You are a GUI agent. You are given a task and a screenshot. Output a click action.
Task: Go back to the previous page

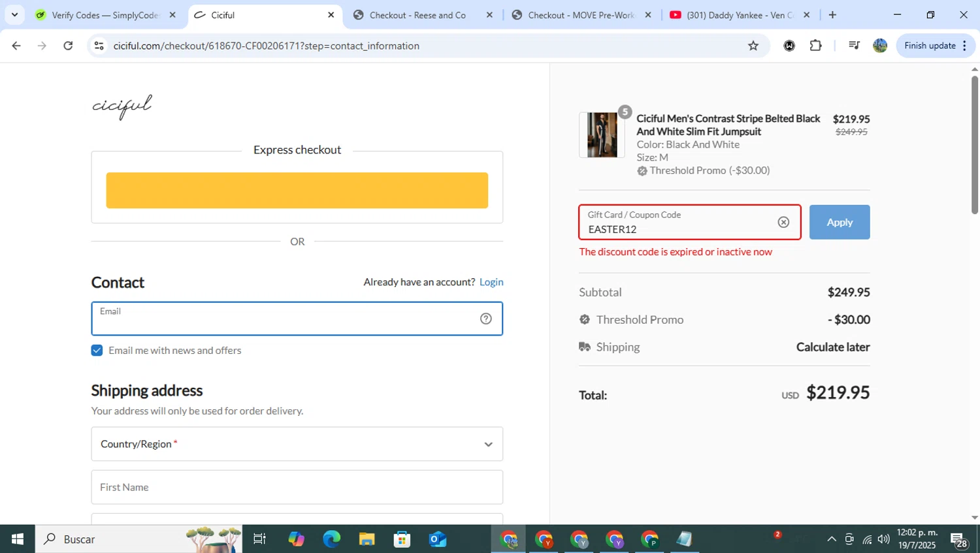tap(16, 46)
